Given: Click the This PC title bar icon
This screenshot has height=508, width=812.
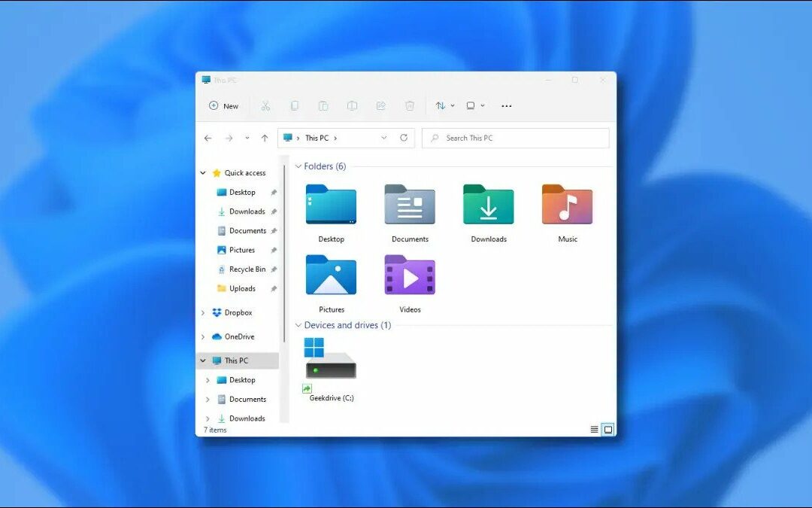Looking at the screenshot, I should [x=206, y=80].
